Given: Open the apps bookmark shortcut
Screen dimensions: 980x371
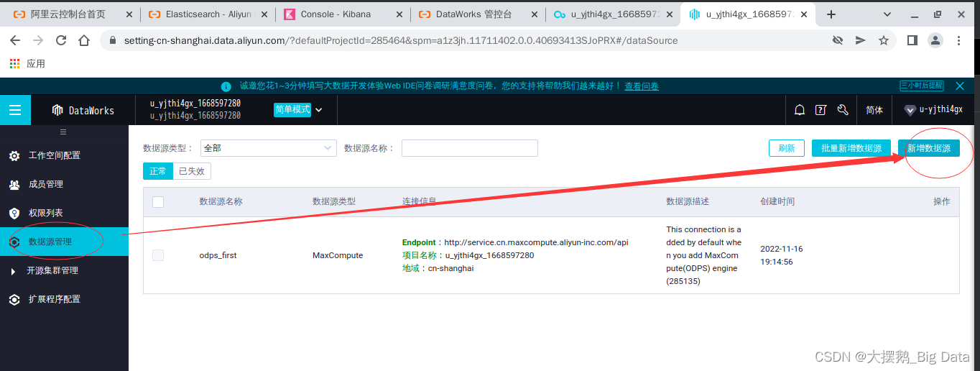Looking at the screenshot, I should click(27, 64).
